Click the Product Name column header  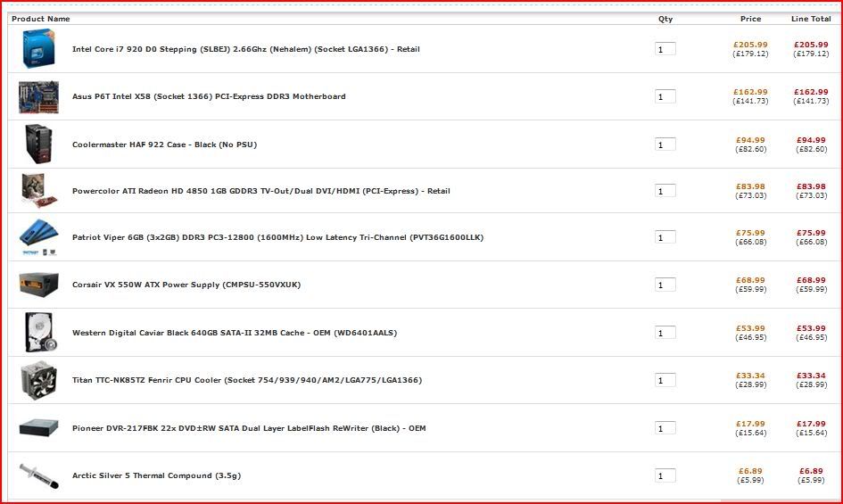[41, 19]
